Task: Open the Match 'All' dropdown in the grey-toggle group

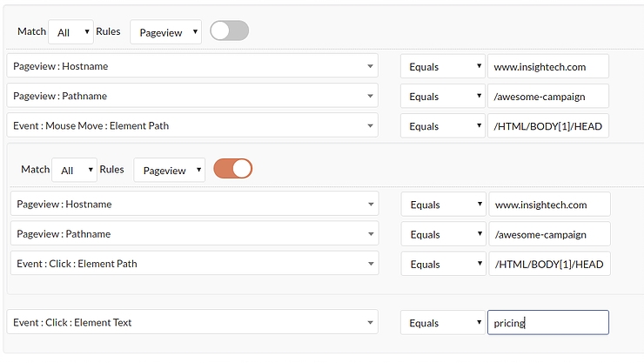Action: click(x=70, y=32)
